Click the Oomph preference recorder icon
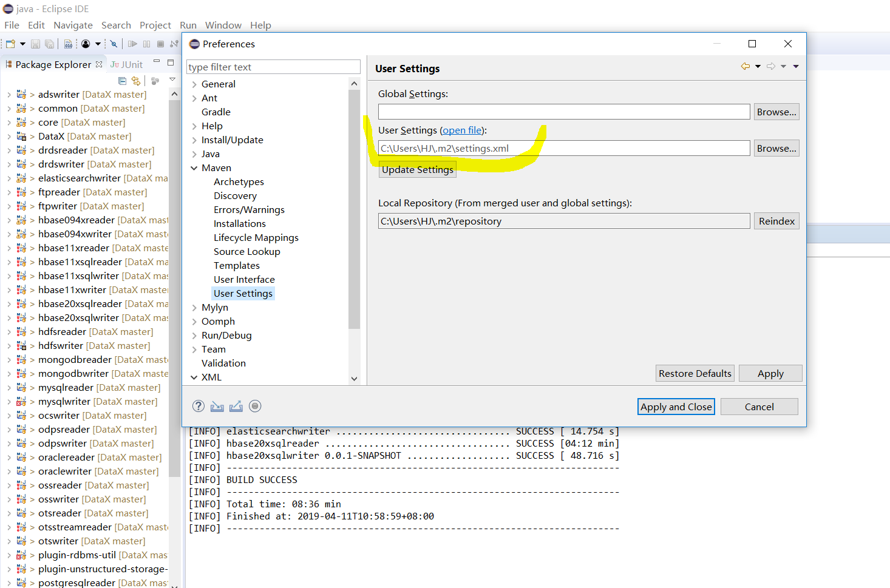This screenshot has width=890, height=588. (x=254, y=406)
